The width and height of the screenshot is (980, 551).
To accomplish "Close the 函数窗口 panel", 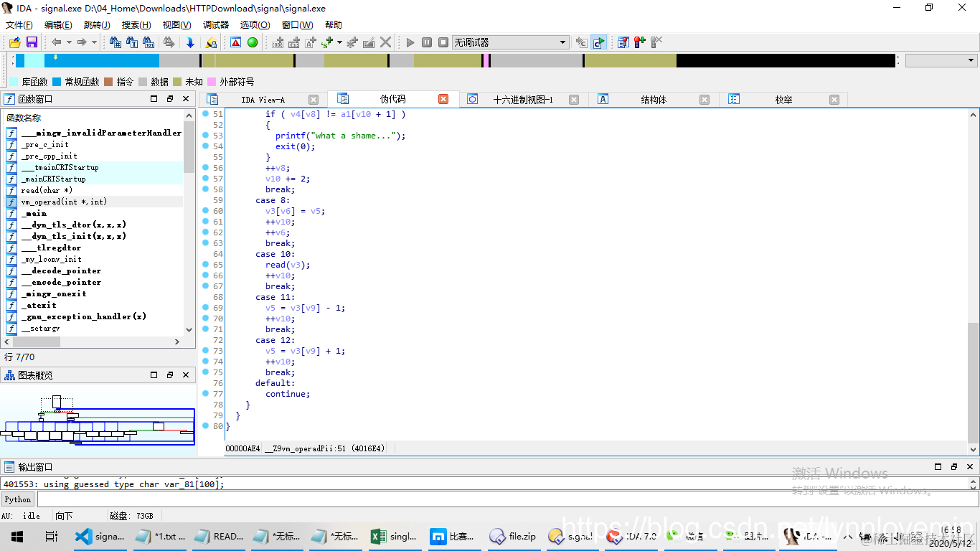I will (x=186, y=99).
